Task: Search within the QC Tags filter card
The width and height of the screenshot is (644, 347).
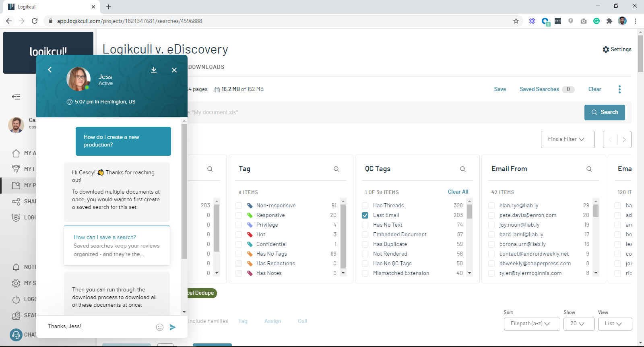Action: click(463, 169)
